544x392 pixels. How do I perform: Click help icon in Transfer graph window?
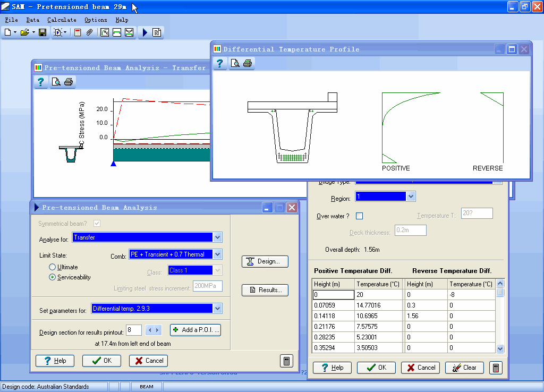tap(40, 82)
